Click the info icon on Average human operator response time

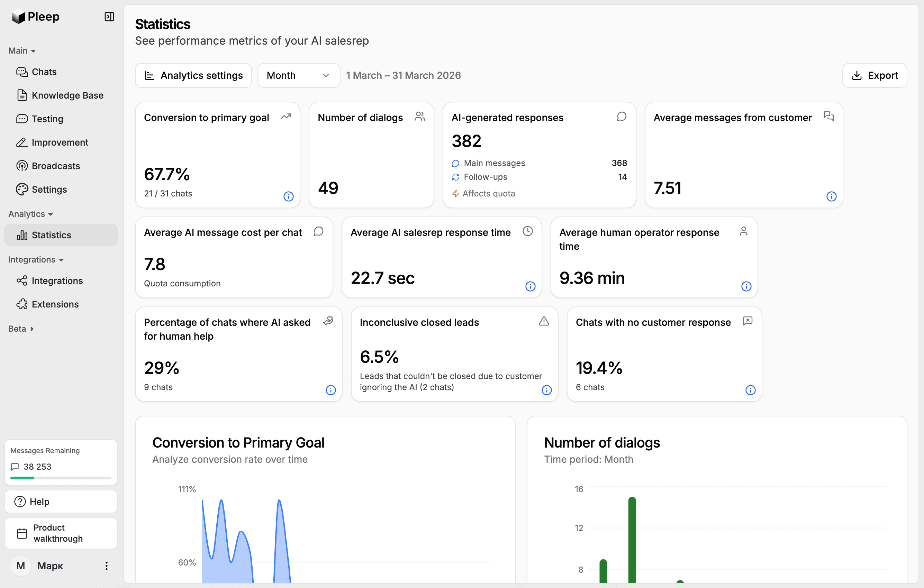[746, 286]
